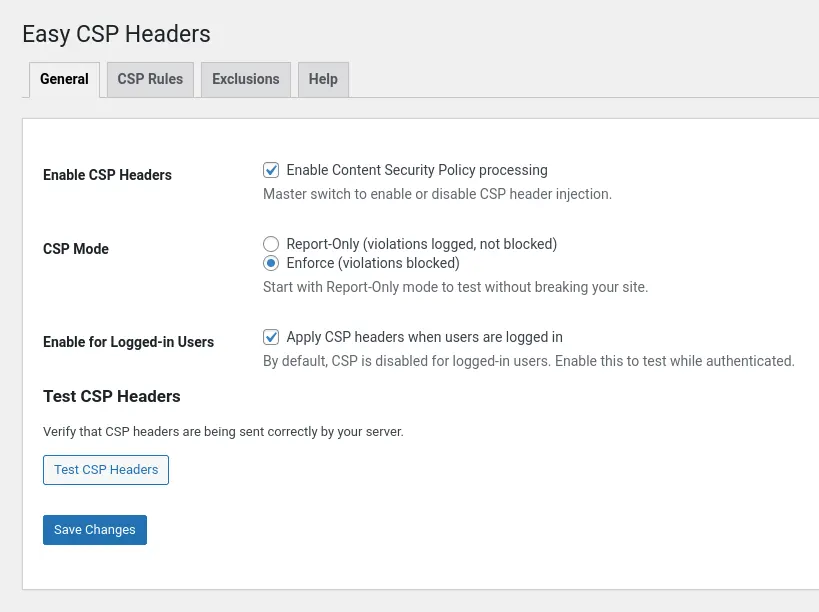
Task: Click the Enable for Logged-in Users row label
Action: [128, 342]
